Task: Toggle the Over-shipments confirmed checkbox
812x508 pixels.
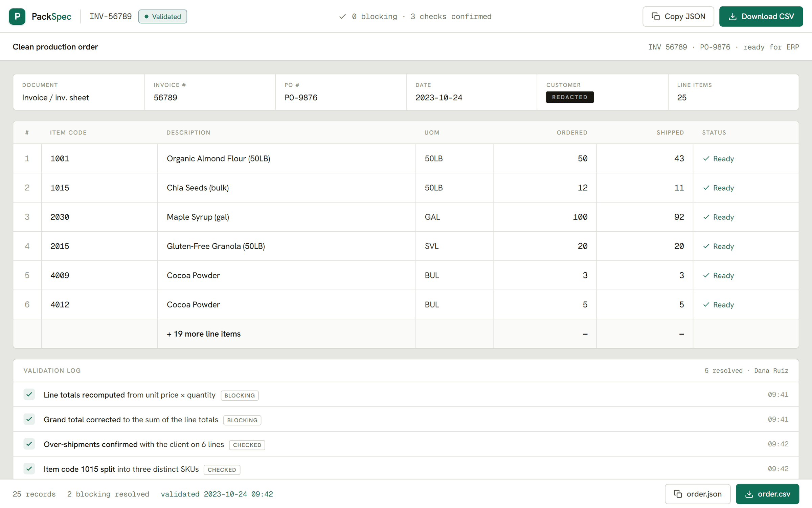Action: (x=29, y=444)
